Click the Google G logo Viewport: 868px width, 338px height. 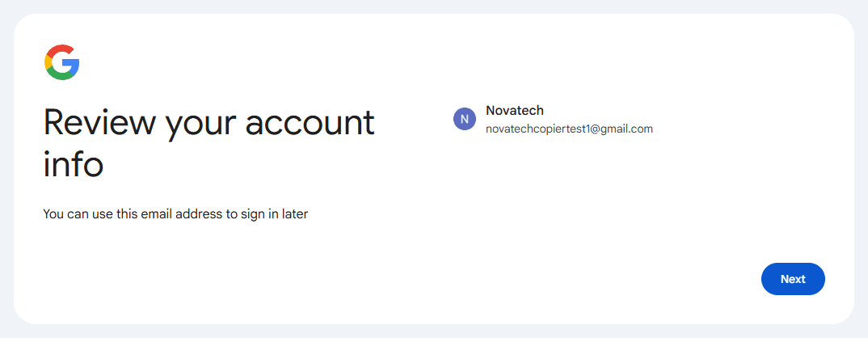[62, 62]
